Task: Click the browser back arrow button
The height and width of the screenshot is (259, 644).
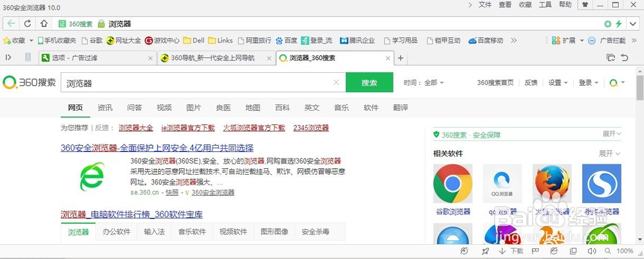Action: pos(11,23)
